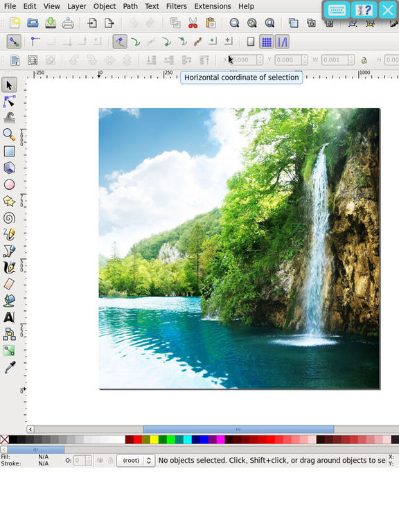Open the View menu
This screenshot has width=399, height=532.
(x=51, y=6)
